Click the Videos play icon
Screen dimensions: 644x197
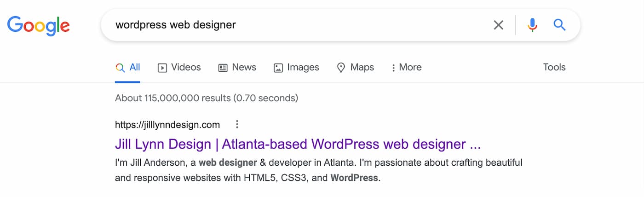point(162,68)
